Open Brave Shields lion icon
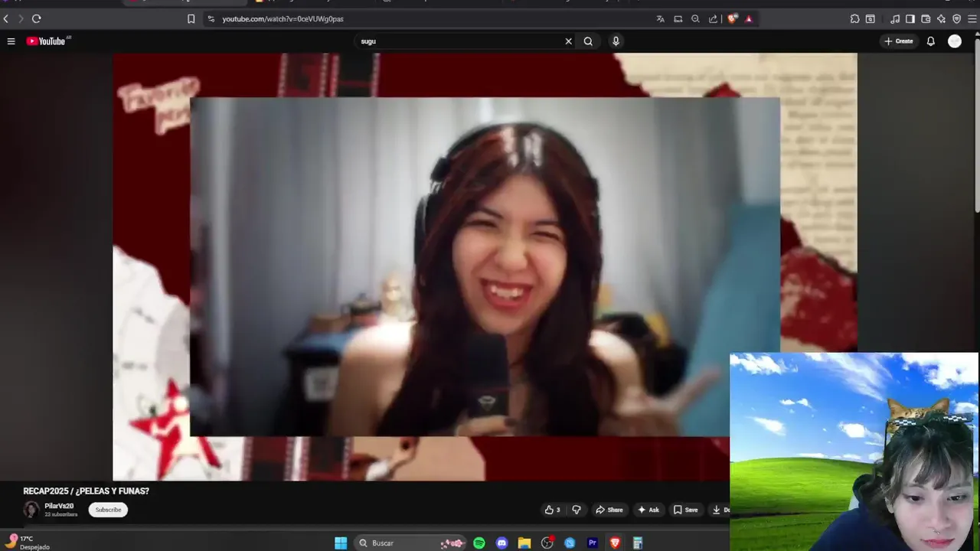Viewport: 980px width, 551px height. coord(732,18)
